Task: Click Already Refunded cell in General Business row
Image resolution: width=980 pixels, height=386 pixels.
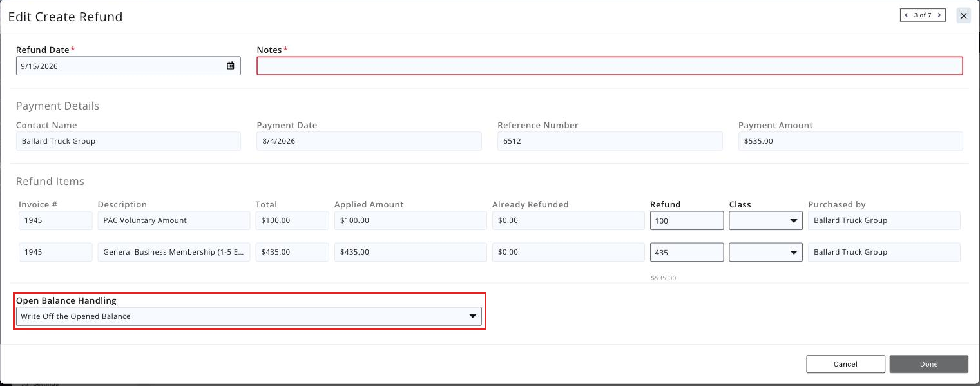Action: (x=568, y=252)
